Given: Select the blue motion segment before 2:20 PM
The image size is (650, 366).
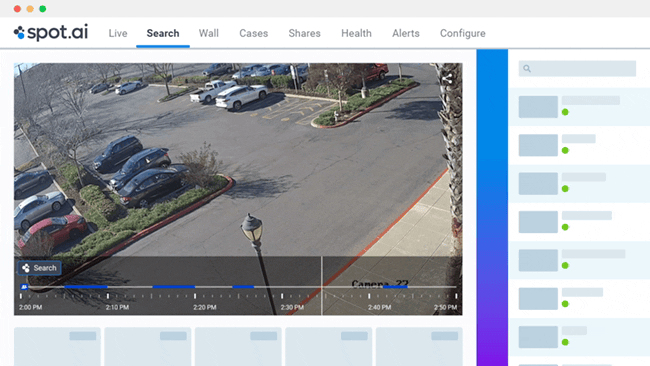Looking at the screenshot, I should coord(174,286).
